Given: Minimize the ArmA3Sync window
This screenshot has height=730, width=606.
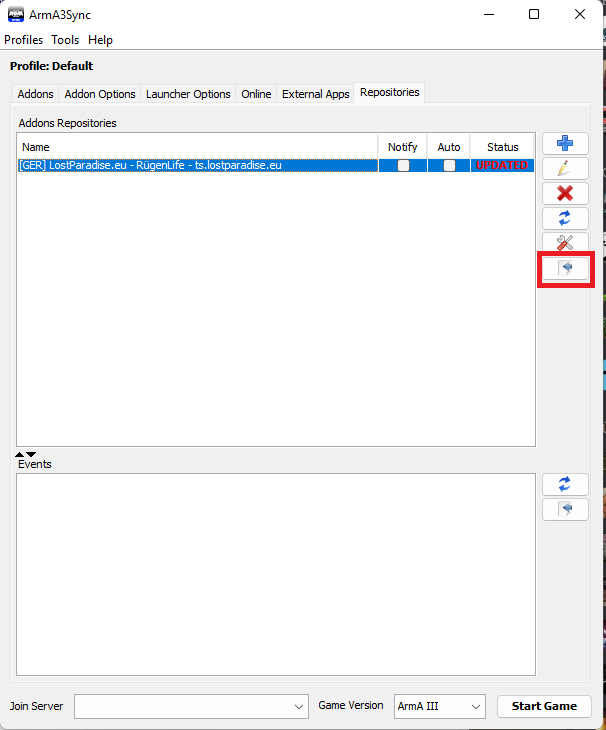Looking at the screenshot, I should pyautogui.click(x=489, y=14).
